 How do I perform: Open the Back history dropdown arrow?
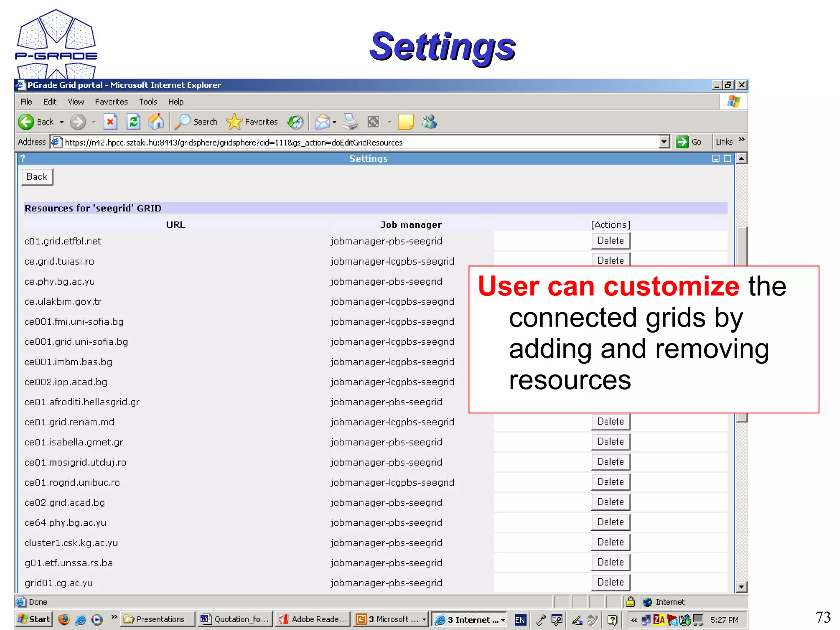coord(62,122)
